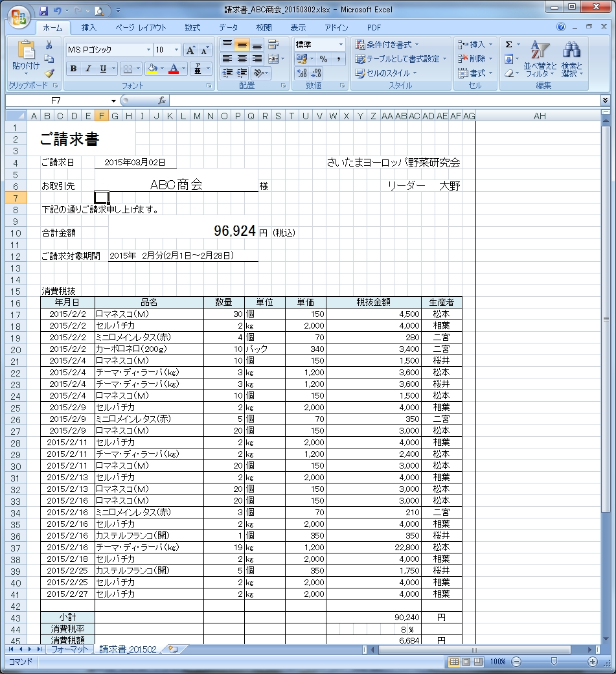616x674 pixels.
Task: Click the Office button
Action: pyautogui.click(x=18, y=15)
